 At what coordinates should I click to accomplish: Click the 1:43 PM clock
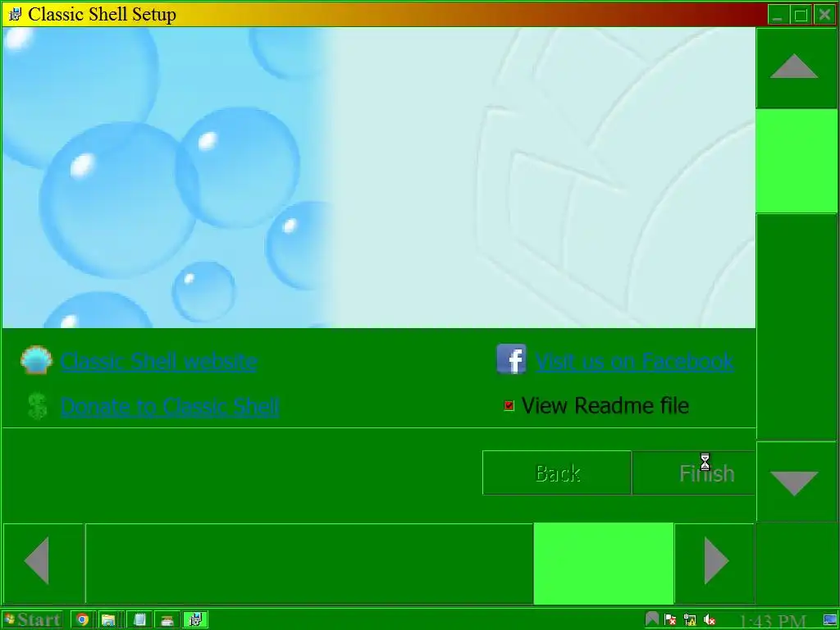pyautogui.click(x=772, y=621)
